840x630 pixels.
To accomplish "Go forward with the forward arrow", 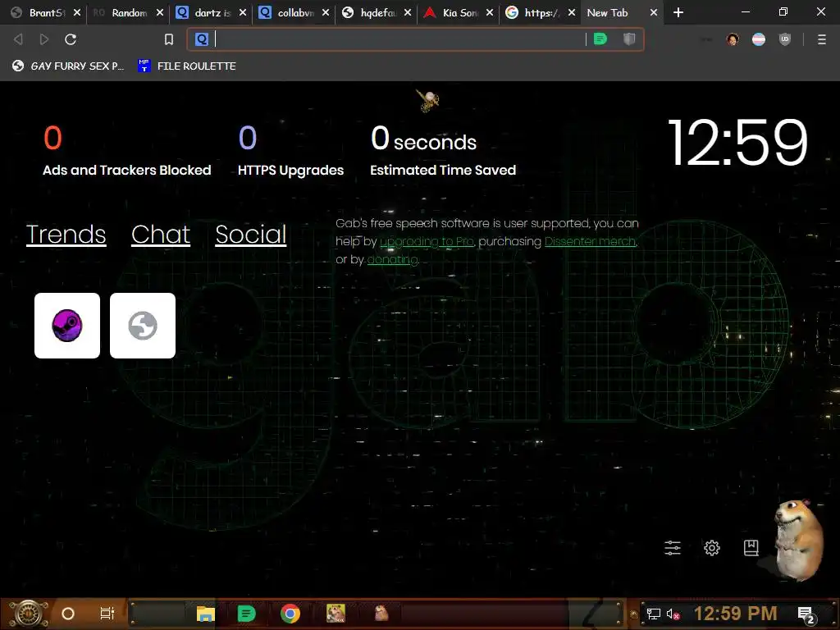I will click(44, 39).
